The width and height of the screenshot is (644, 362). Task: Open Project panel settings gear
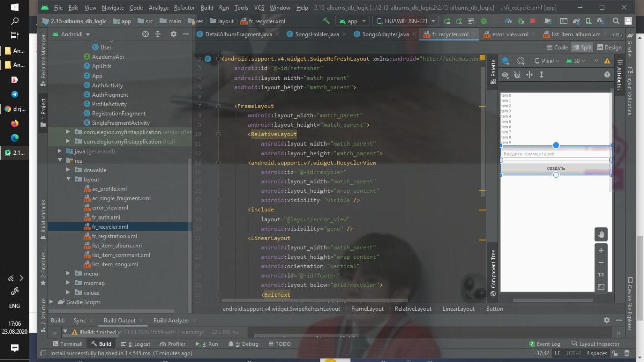[173, 34]
